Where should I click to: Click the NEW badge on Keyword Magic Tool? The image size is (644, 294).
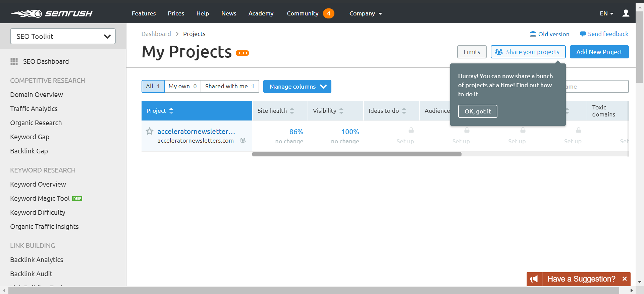point(77,198)
